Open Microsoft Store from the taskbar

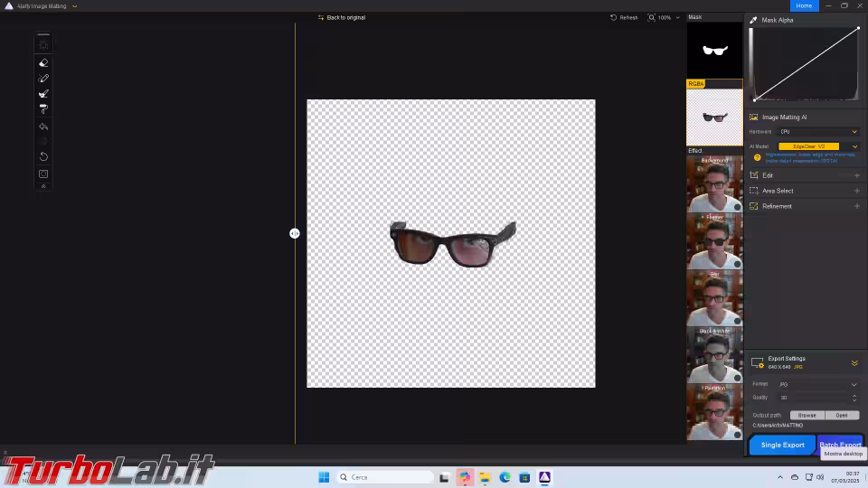(524, 477)
